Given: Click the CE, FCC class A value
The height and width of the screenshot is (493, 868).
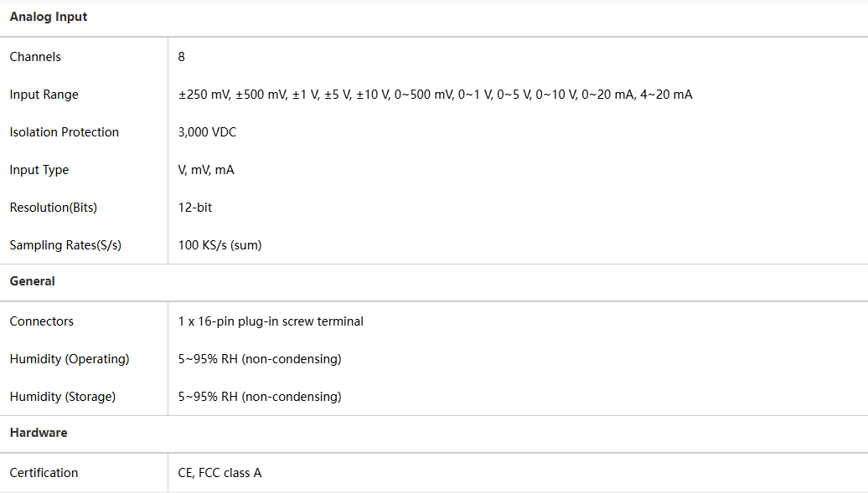Looking at the screenshot, I should coord(220,473).
